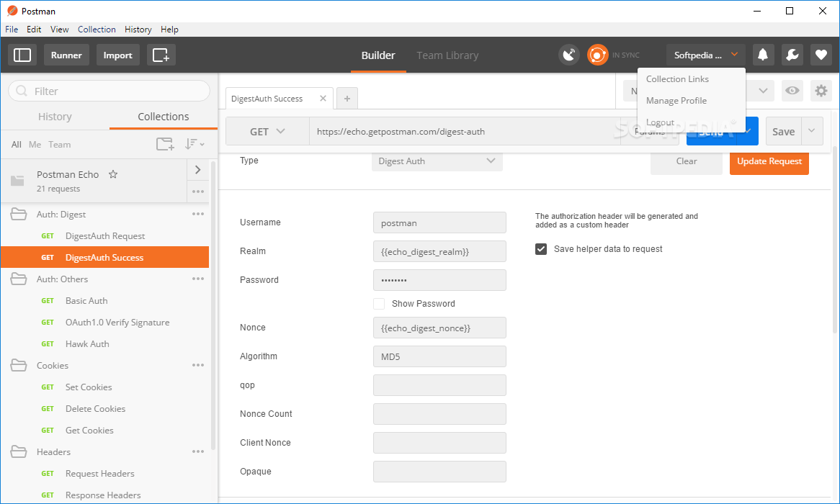Switch to the Collections sidebar tab
The width and height of the screenshot is (840, 504).
pyautogui.click(x=164, y=116)
